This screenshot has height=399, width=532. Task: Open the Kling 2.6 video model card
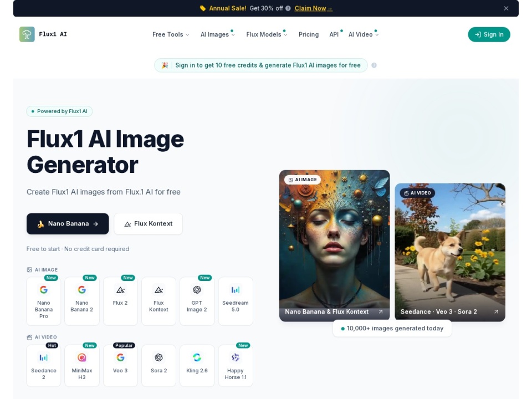pos(197,365)
